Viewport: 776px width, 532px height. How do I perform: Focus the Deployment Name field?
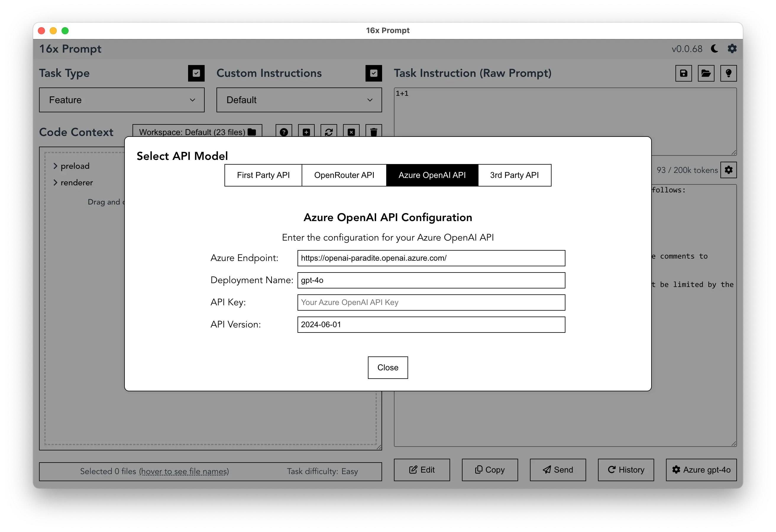[431, 280]
